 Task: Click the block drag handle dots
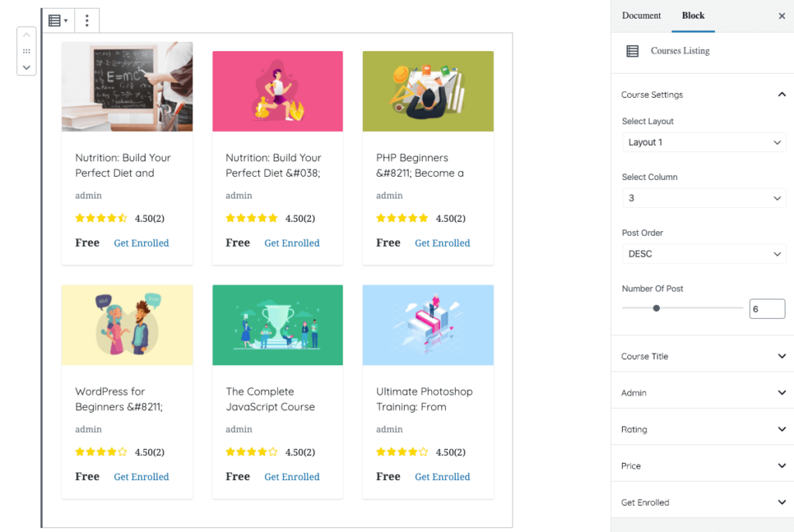point(26,51)
